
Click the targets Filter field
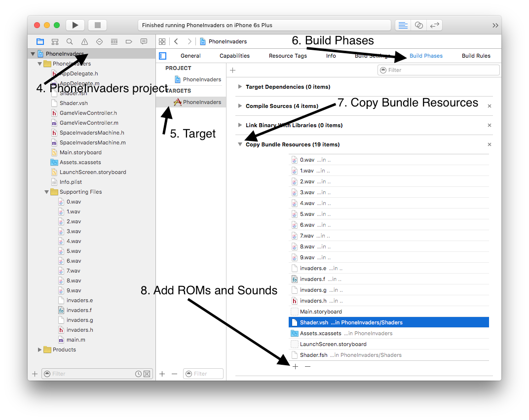point(203,374)
